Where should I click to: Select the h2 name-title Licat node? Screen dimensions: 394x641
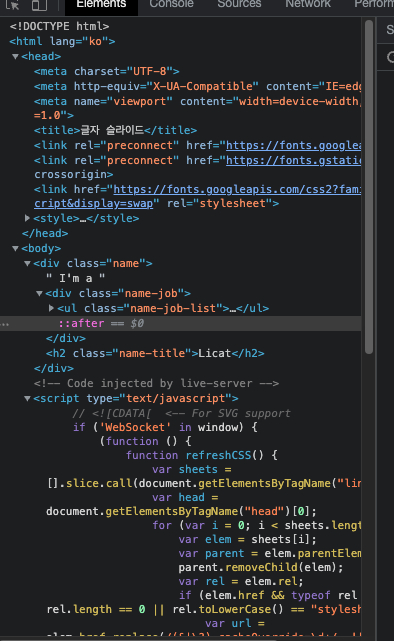click(155, 353)
